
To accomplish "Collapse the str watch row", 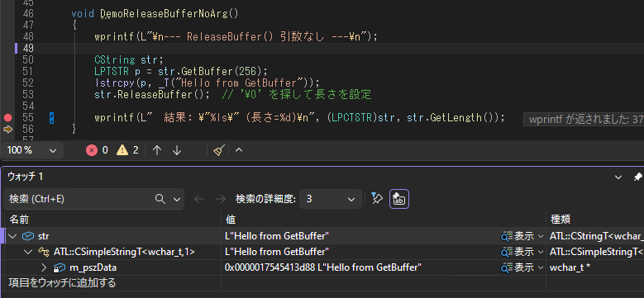I will coord(12,236).
